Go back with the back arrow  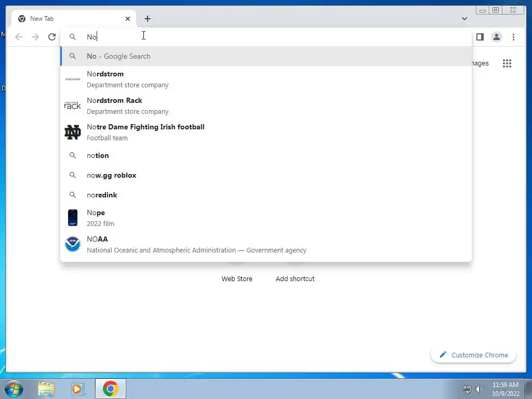[19, 37]
